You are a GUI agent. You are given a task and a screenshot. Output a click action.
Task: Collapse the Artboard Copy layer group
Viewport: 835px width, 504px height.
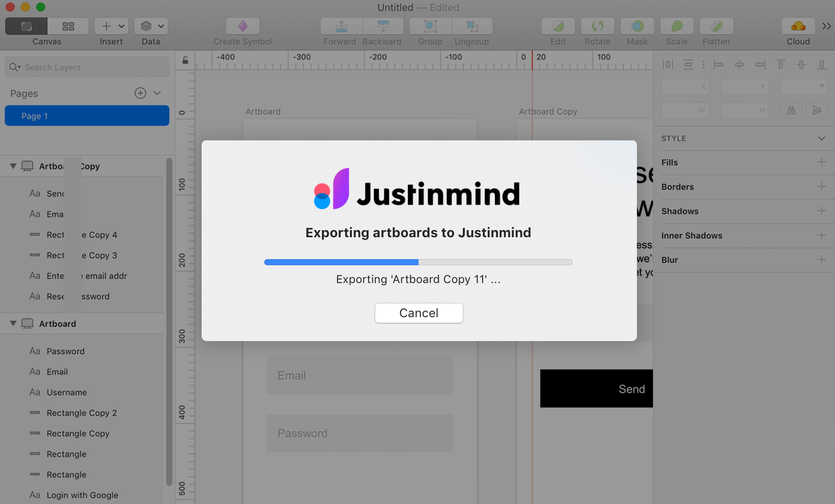coord(13,166)
